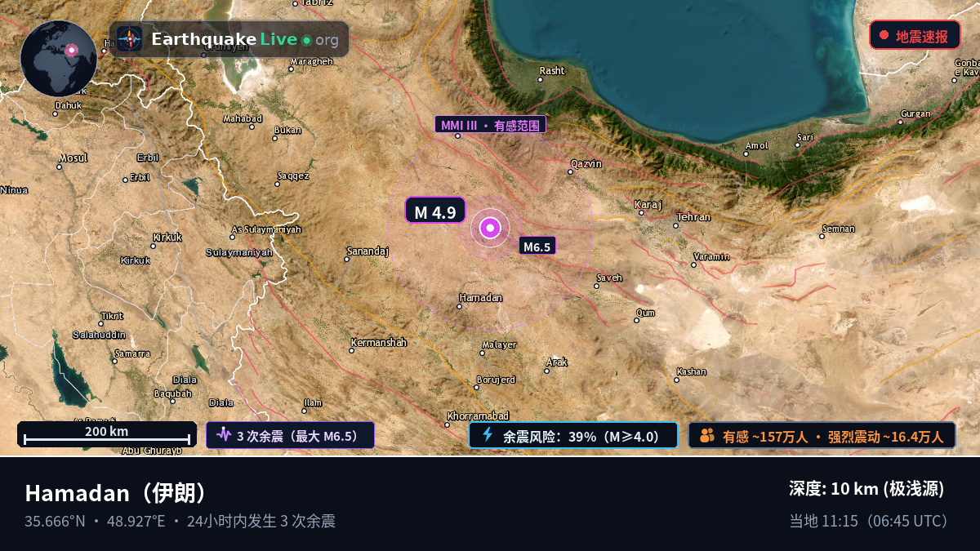Click the Earthquake Live compass logo icon
980x551 pixels.
(x=129, y=39)
